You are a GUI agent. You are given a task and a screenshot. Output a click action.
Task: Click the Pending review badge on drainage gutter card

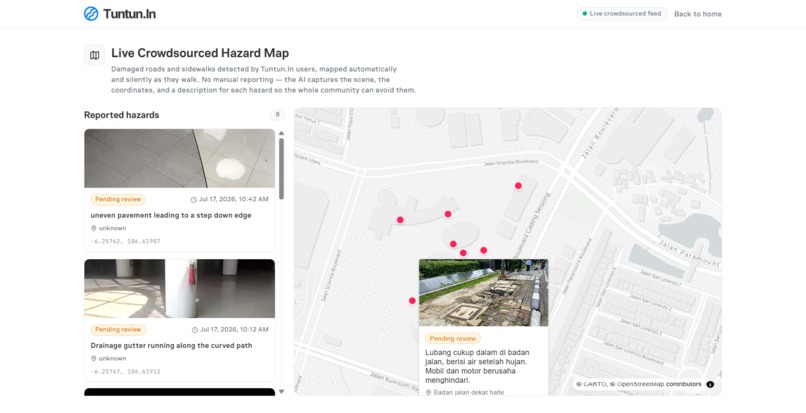pyautogui.click(x=118, y=330)
